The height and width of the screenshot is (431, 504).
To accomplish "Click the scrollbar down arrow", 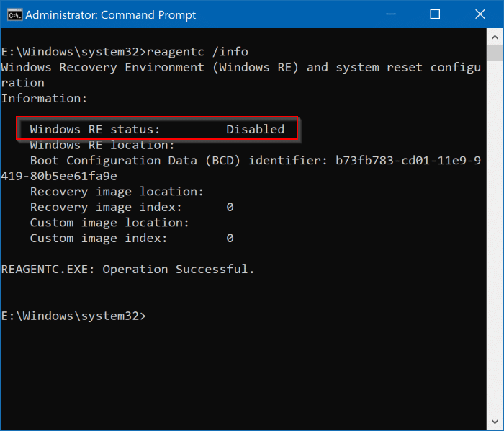I will [495, 422].
